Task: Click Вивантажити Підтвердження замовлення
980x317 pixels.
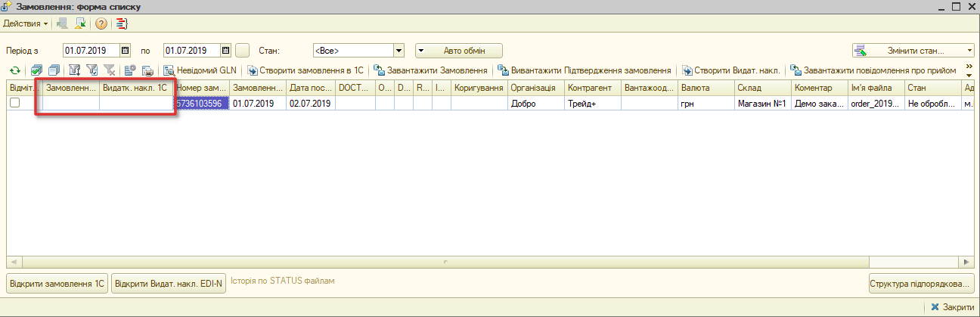Action: click(585, 70)
